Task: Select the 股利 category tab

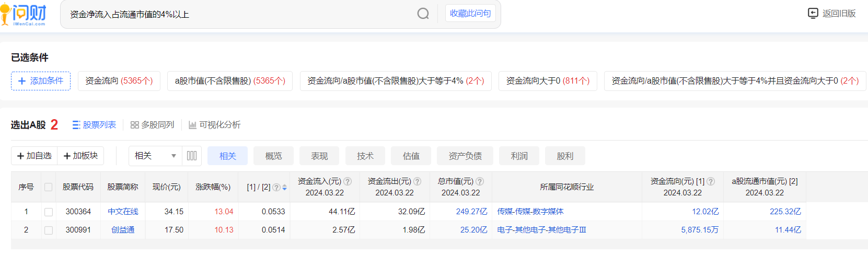Action: 565,156
